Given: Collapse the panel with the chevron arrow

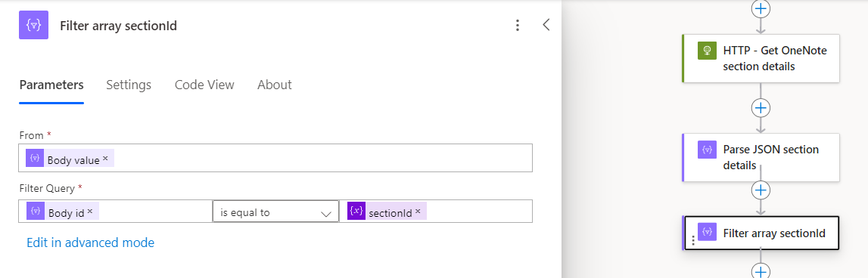Looking at the screenshot, I should click(x=546, y=25).
